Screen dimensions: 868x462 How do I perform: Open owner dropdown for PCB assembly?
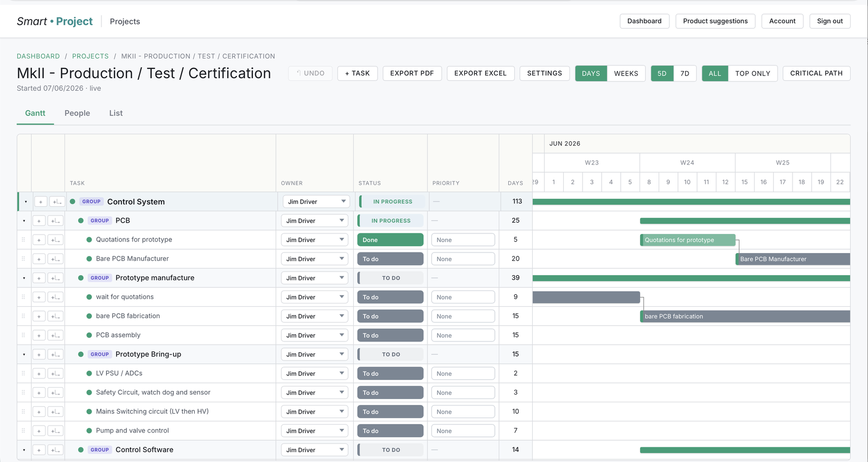(315, 336)
